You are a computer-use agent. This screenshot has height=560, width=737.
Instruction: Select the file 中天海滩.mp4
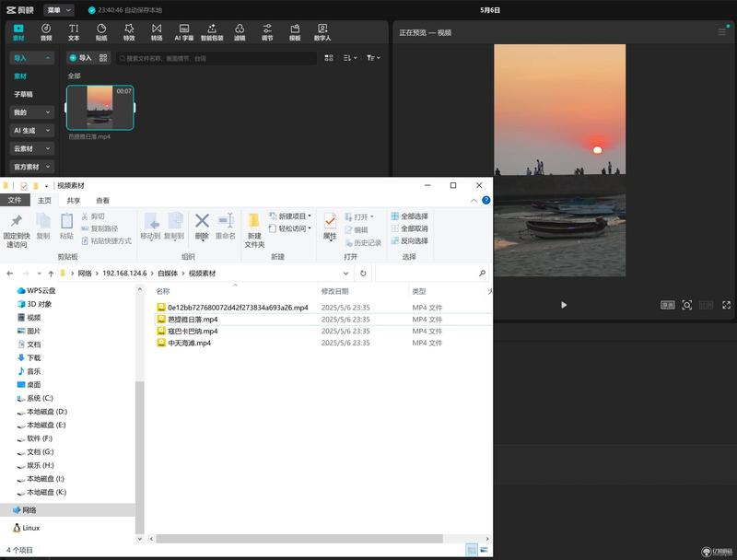pos(189,343)
